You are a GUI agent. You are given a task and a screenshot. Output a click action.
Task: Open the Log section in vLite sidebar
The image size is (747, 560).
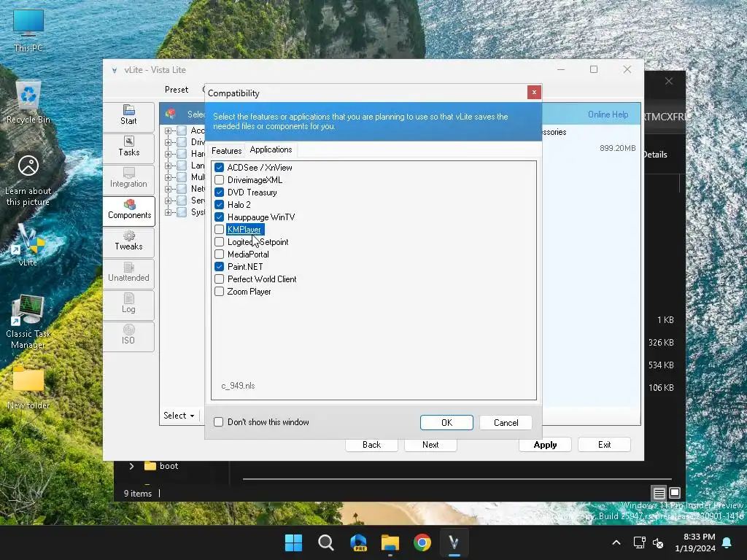tap(128, 304)
